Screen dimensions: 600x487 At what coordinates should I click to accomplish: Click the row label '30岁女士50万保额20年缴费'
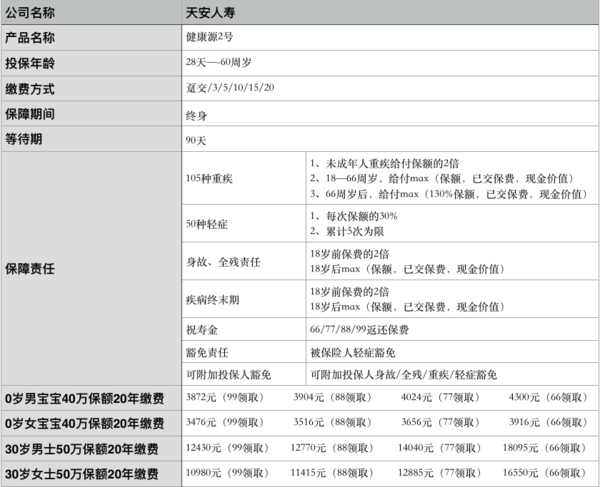82,474
